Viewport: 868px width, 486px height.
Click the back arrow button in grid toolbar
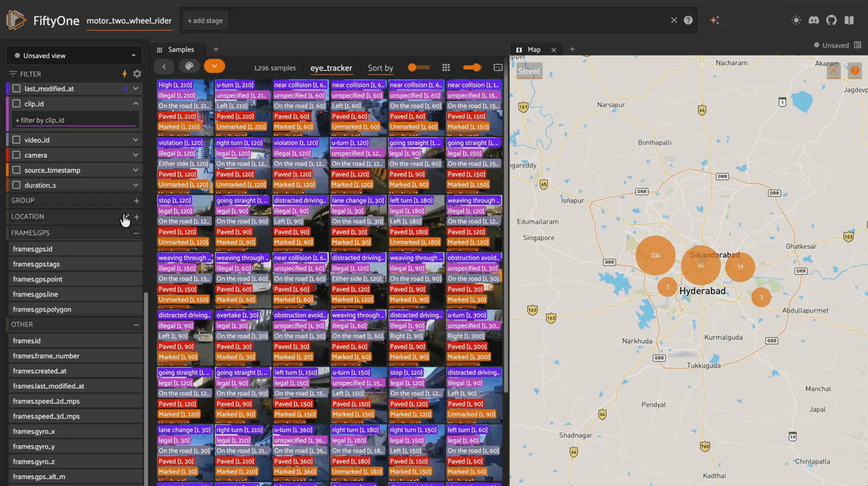coord(164,67)
